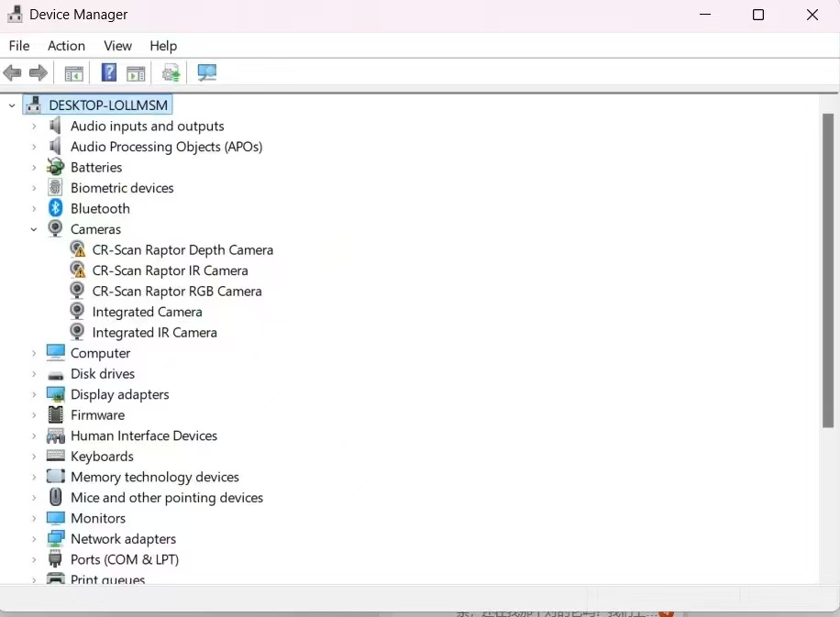Select CR-Scan Raptor RGB Camera
The image size is (840, 617).
tap(176, 291)
